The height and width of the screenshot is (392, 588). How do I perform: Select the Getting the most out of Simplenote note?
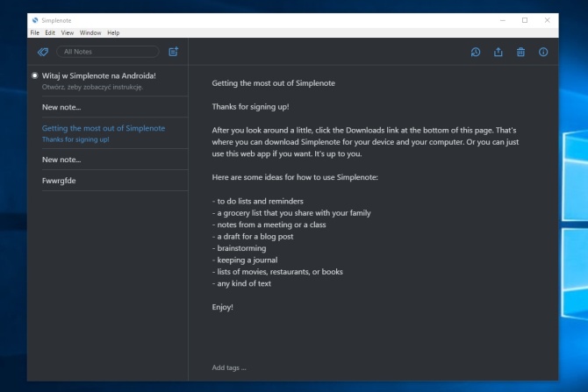(103, 128)
